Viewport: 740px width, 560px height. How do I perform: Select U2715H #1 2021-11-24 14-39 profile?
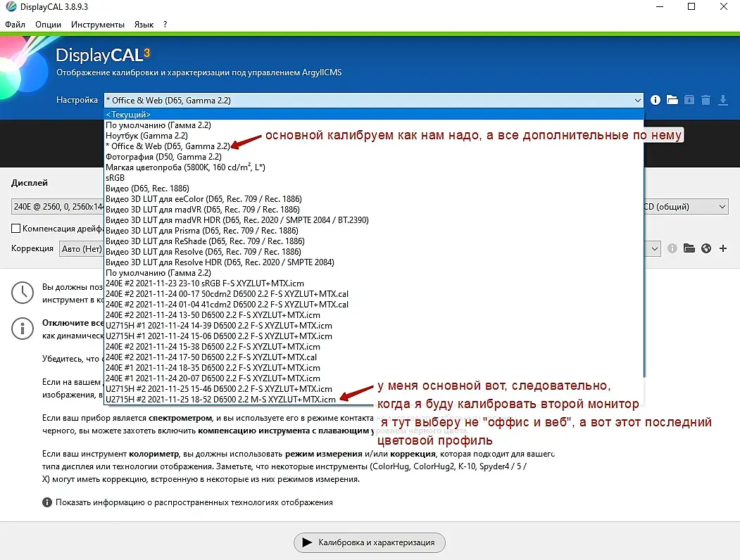pos(374,326)
